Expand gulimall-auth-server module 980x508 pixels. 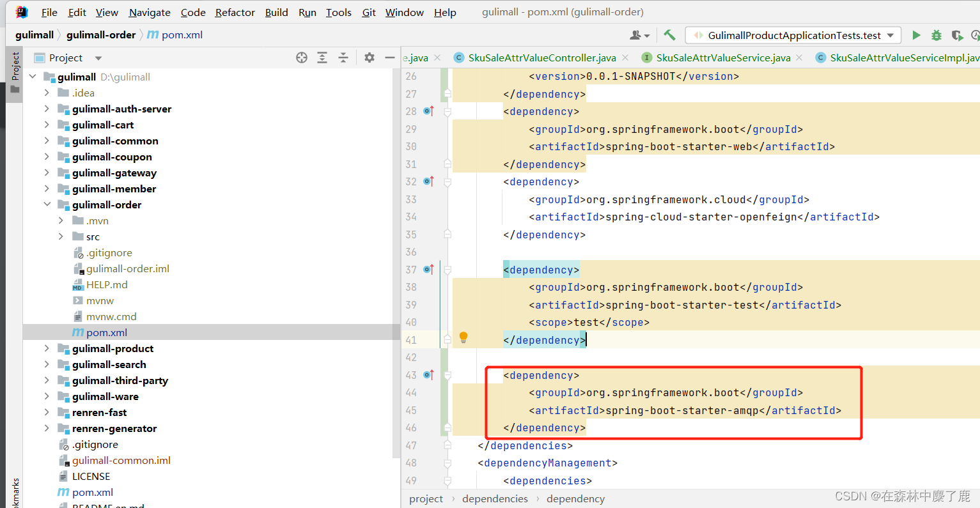point(47,109)
